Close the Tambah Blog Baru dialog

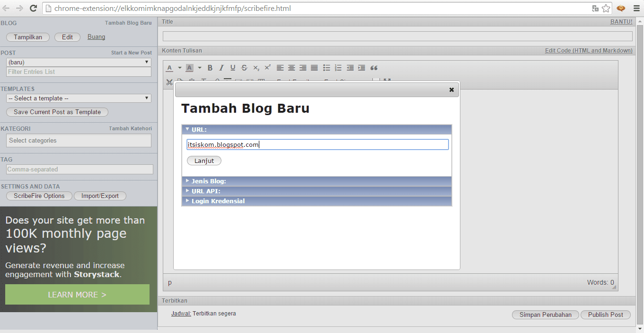click(x=451, y=90)
